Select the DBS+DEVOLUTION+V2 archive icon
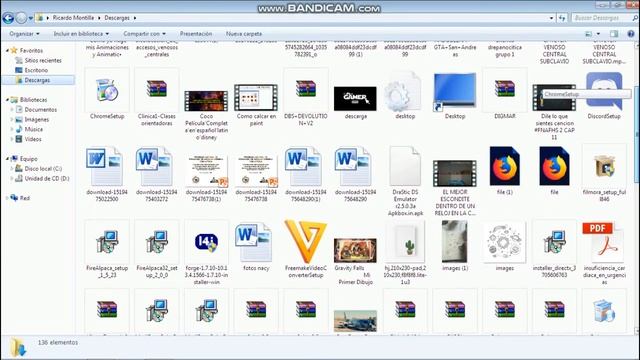The image size is (640, 360). point(306,89)
